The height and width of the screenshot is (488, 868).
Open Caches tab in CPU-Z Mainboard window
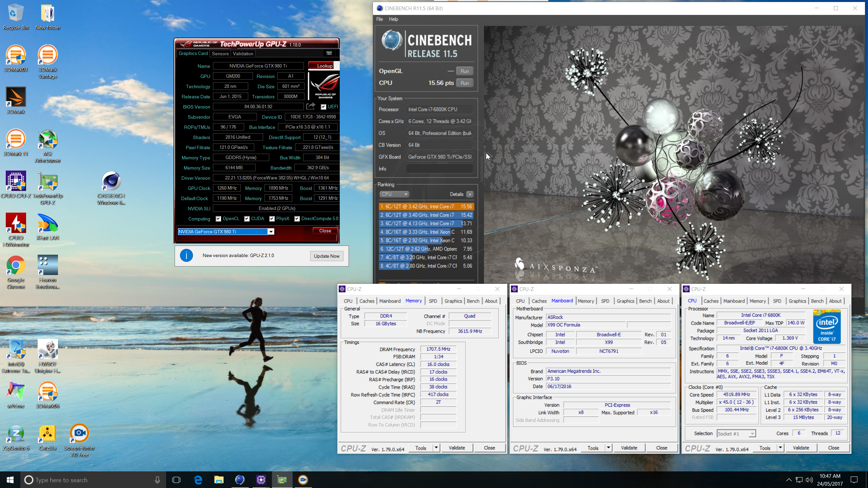(539, 301)
